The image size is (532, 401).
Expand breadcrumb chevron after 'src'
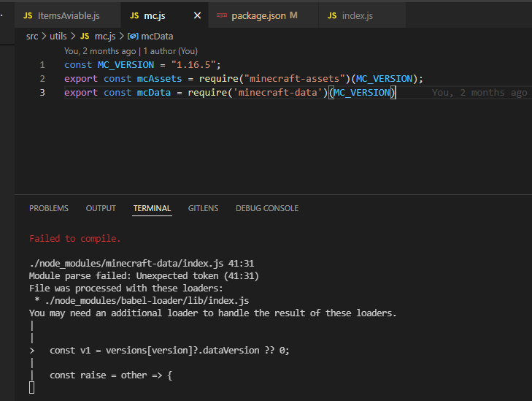(44, 36)
